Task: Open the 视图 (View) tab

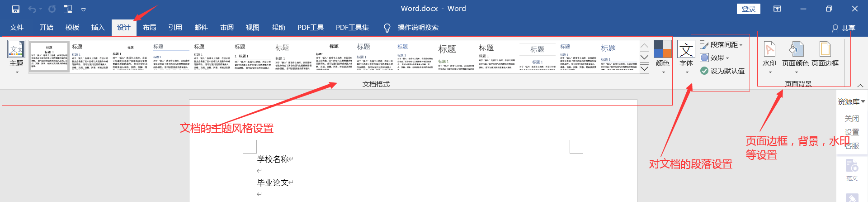Action: (x=253, y=28)
